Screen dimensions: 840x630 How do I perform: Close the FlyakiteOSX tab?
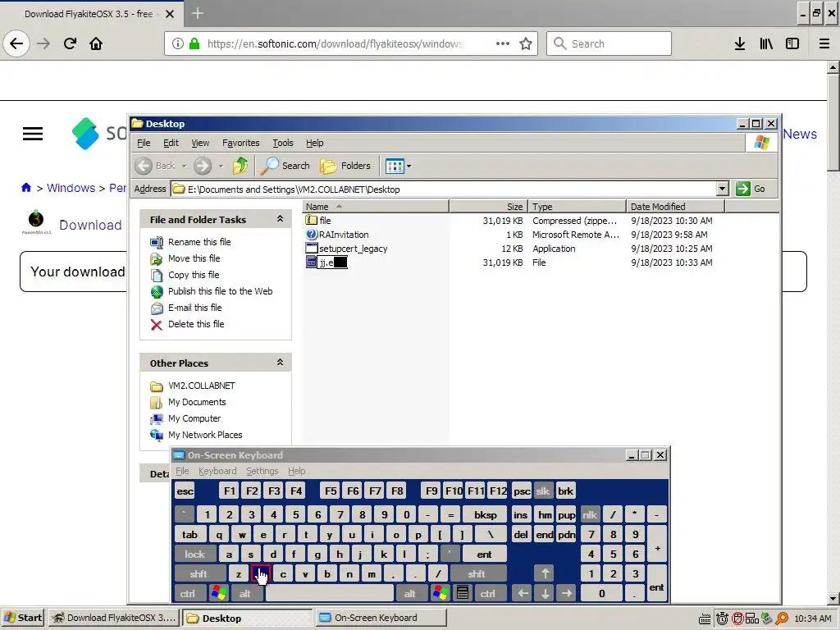point(170,14)
